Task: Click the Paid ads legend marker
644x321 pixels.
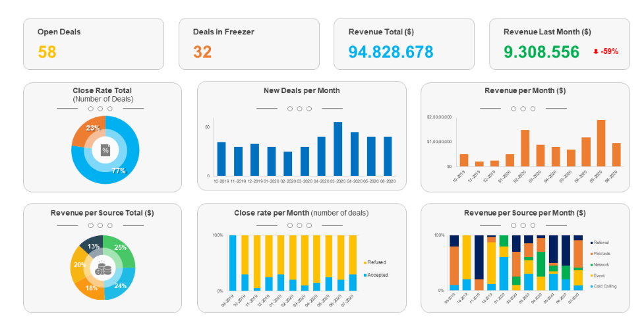Action: coord(591,253)
